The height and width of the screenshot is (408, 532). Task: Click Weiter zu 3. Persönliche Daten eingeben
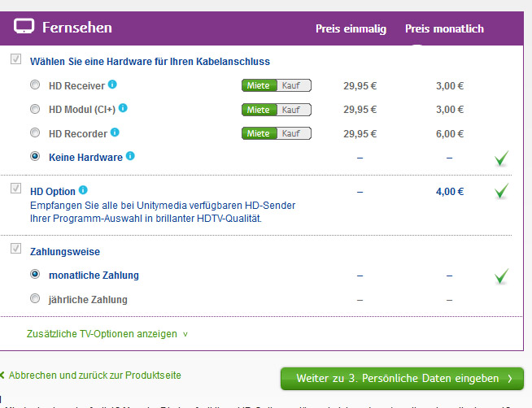click(x=402, y=379)
